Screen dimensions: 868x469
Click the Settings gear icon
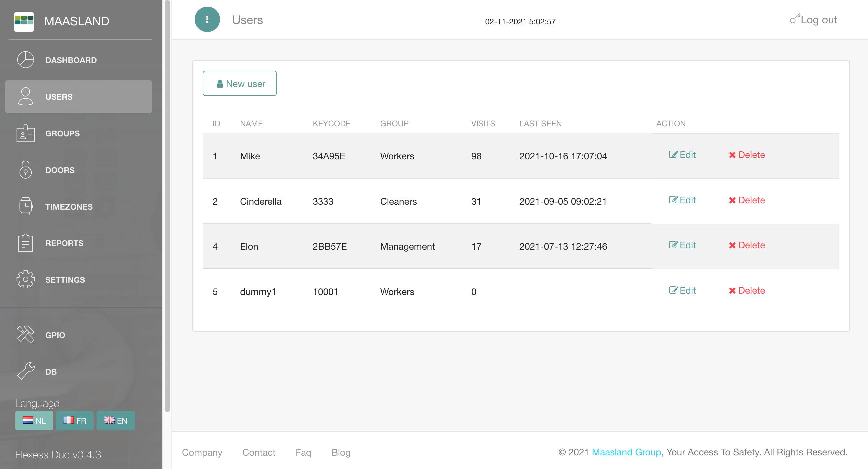(x=26, y=279)
